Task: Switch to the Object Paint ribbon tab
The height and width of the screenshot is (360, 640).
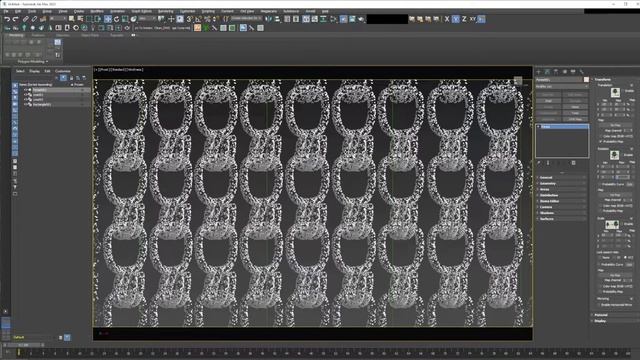Action: pos(90,36)
